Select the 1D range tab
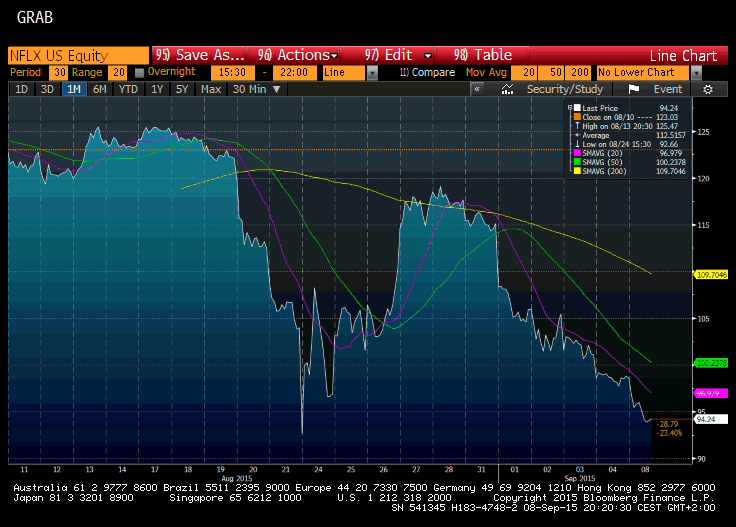The width and height of the screenshot is (736, 527). [22, 89]
